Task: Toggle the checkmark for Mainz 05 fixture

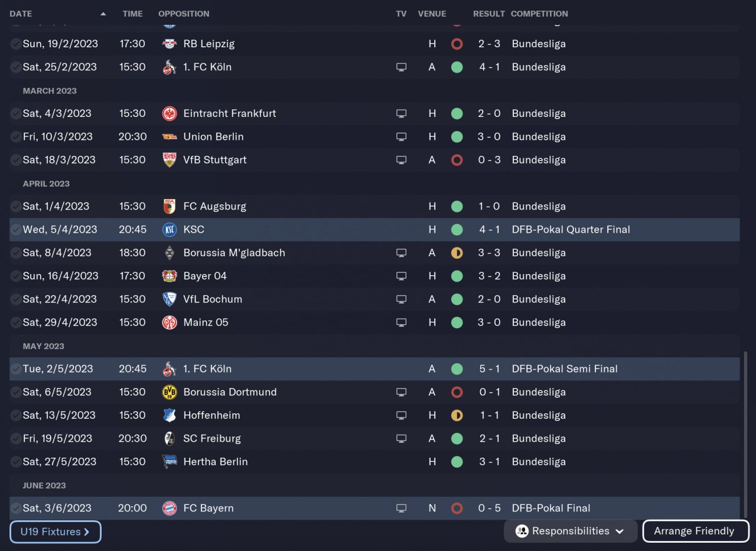Action: pyautogui.click(x=15, y=322)
